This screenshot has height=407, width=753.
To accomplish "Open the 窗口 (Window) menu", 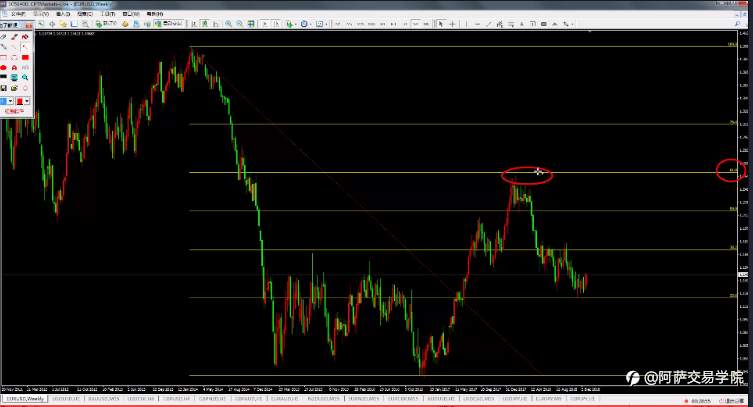I will tap(131, 14).
